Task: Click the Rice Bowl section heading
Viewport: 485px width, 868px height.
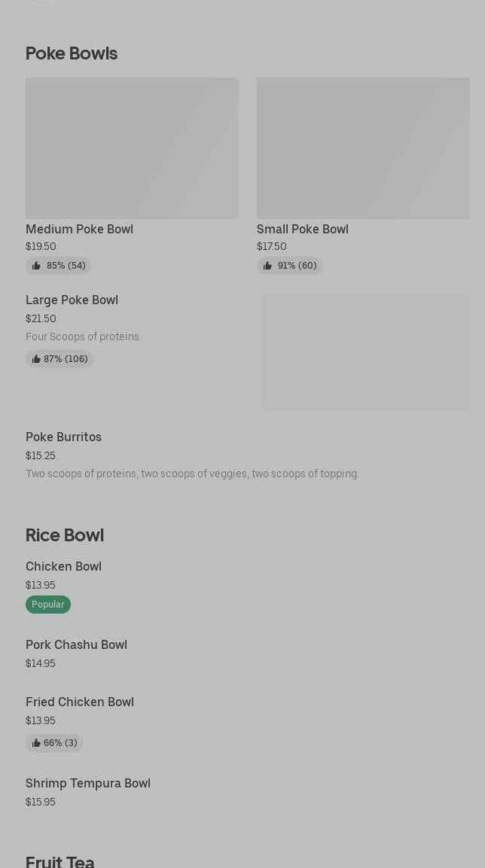Action: [65, 535]
